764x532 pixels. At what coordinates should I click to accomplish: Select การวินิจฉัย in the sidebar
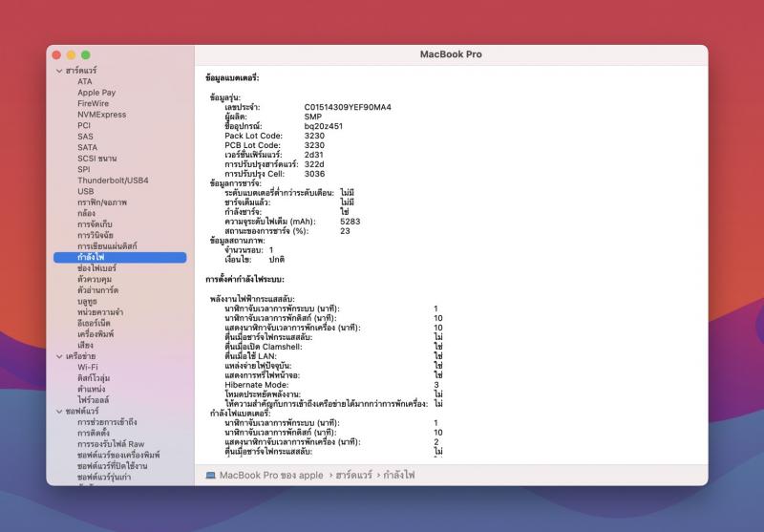tap(95, 235)
